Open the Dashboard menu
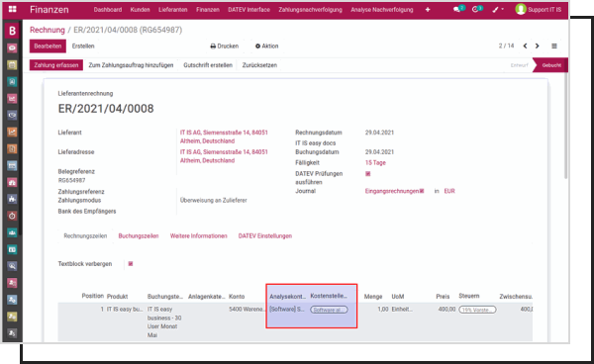This screenshot has height=364, width=594. tap(108, 10)
